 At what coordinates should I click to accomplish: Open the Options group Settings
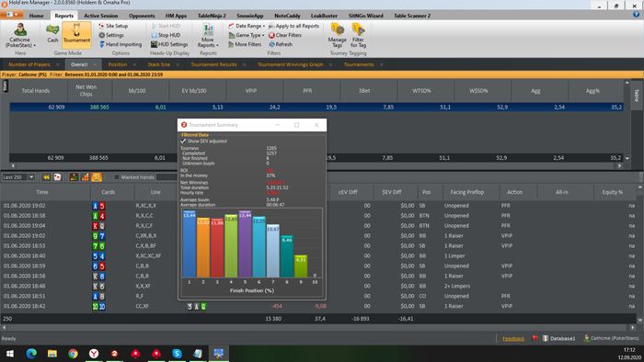111,35
